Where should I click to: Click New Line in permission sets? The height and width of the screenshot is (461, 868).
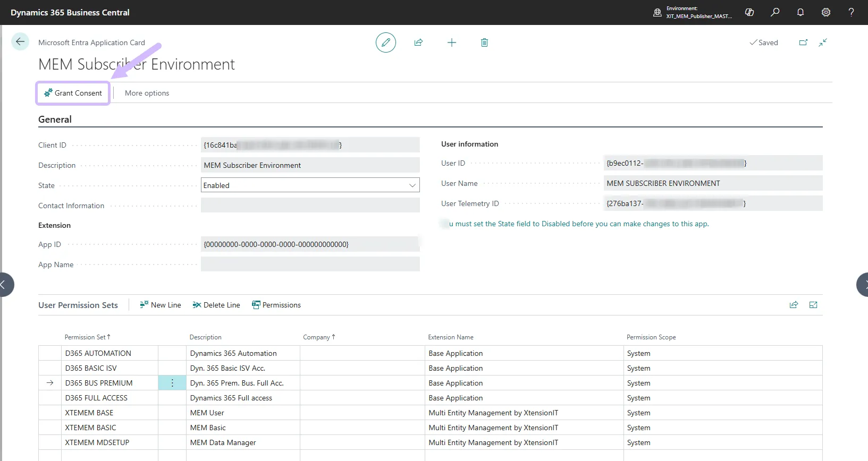161,305
